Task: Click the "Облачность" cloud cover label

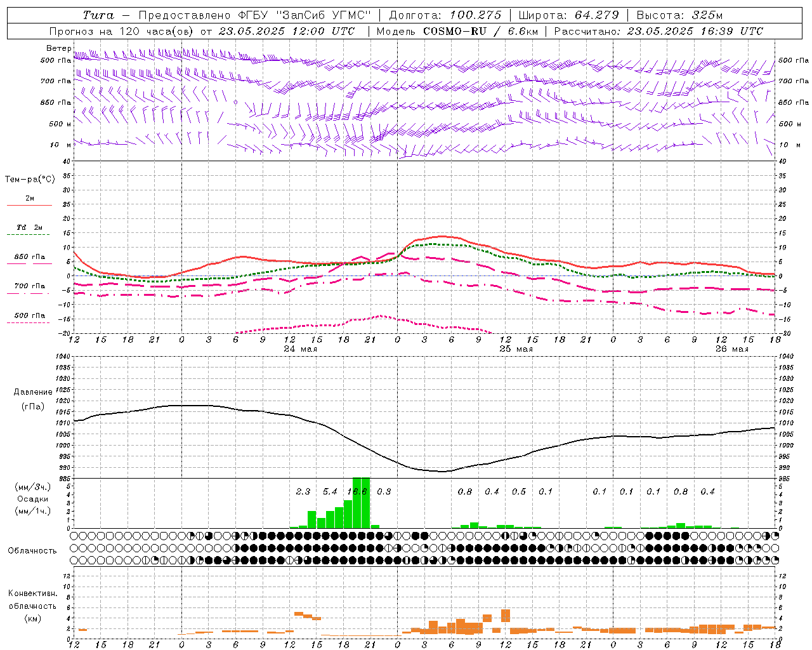Action: pyautogui.click(x=32, y=550)
